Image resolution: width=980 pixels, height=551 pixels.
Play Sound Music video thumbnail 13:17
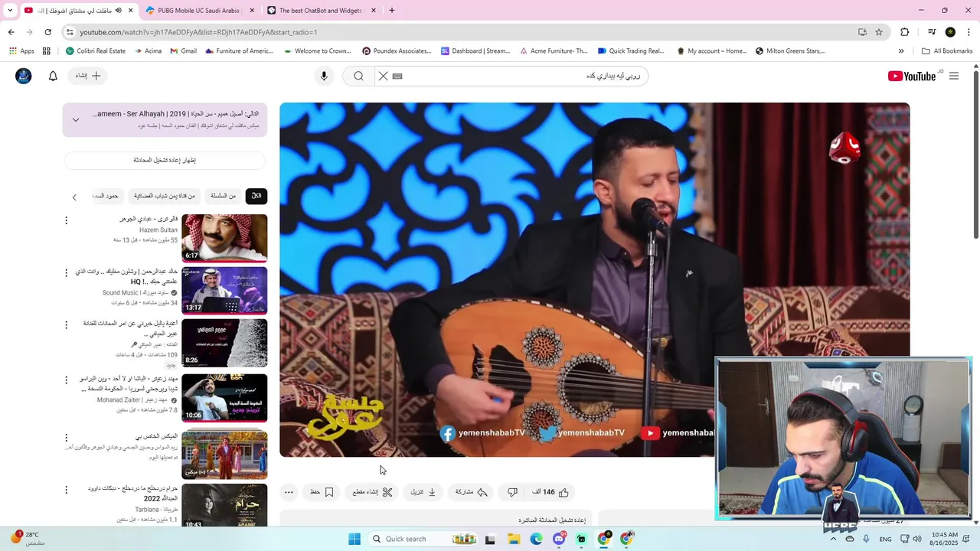tap(224, 291)
